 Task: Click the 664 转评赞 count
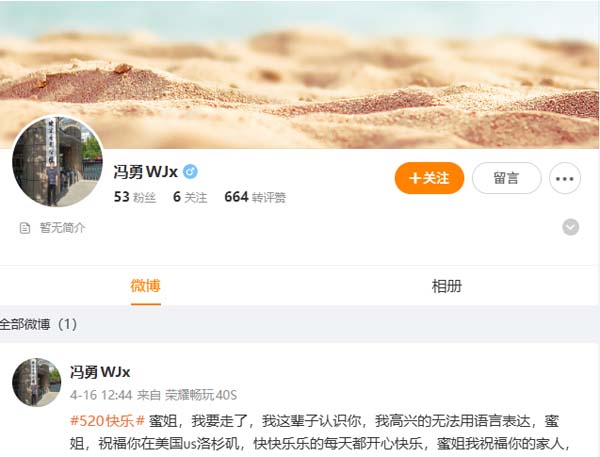[255, 197]
